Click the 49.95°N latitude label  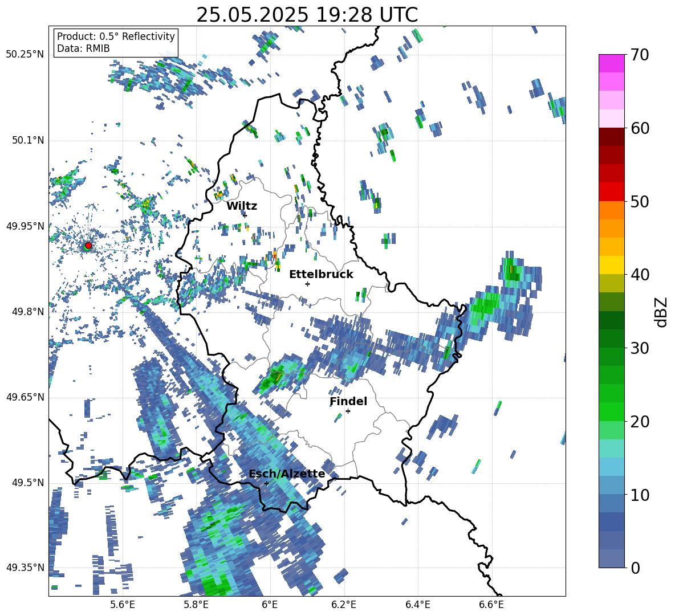pyautogui.click(x=25, y=226)
